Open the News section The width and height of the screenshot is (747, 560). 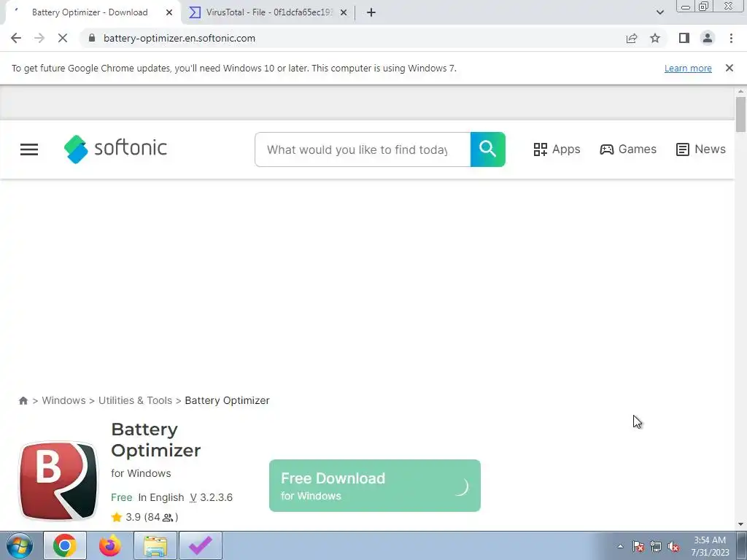(x=701, y=149)
